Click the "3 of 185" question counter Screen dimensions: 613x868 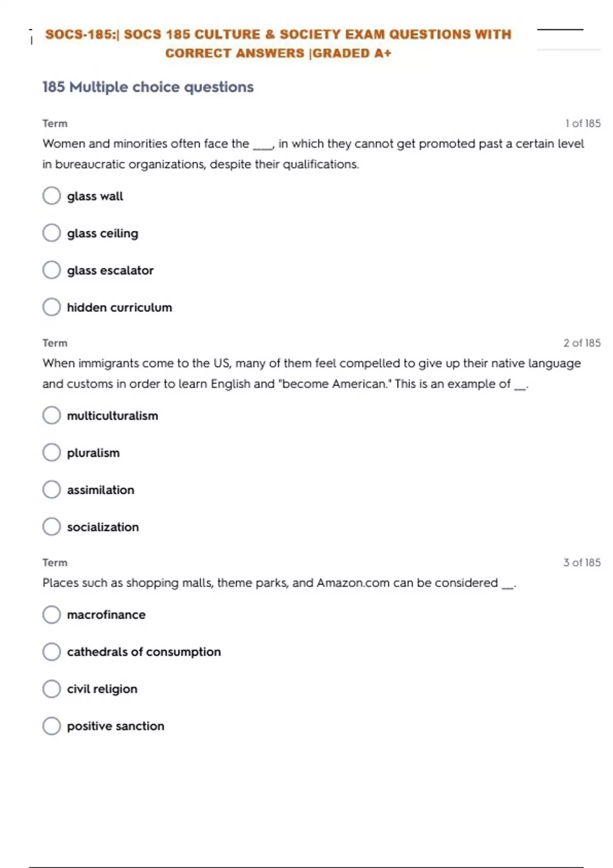point(582,563)
